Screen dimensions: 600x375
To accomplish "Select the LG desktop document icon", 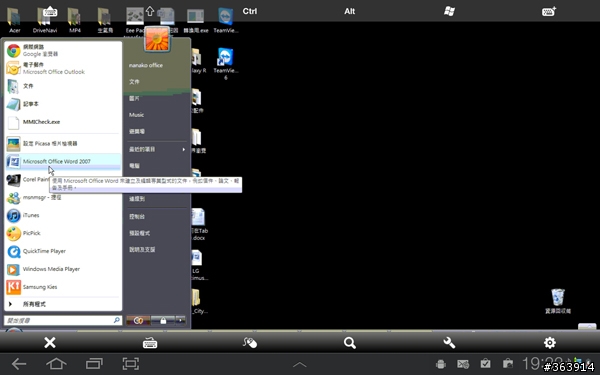I will pyautogui.click(x=199, y=265).
